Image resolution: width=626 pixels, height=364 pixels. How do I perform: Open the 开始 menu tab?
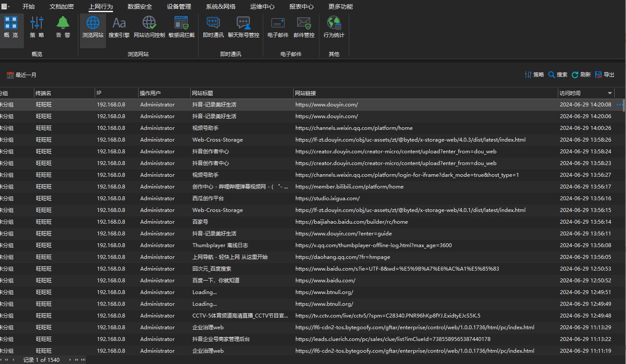click(29, 7)
